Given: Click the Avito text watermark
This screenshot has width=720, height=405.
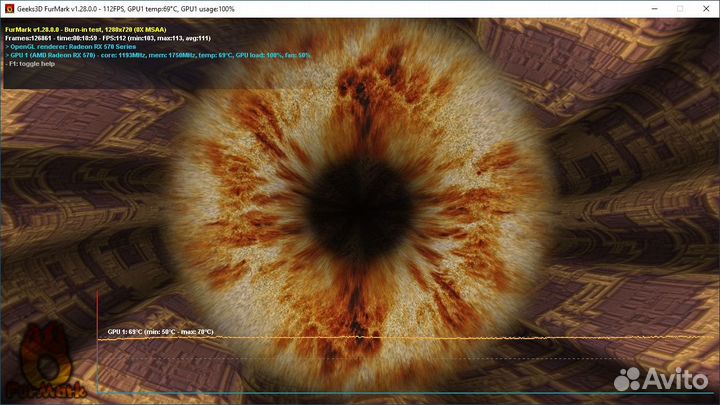Looking at the screenshot, I should coord(680,379).
